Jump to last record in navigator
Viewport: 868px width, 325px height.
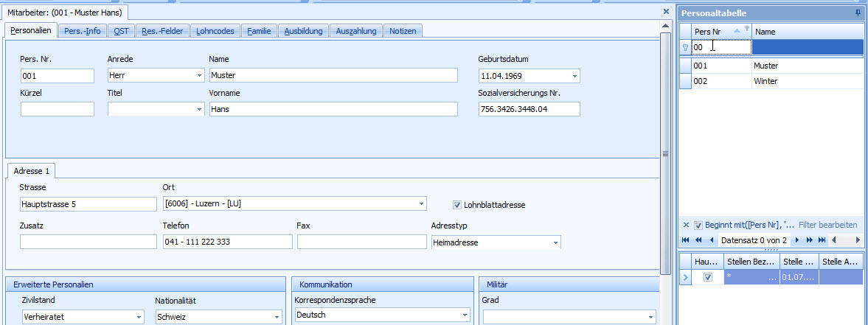tap(821, 240)
